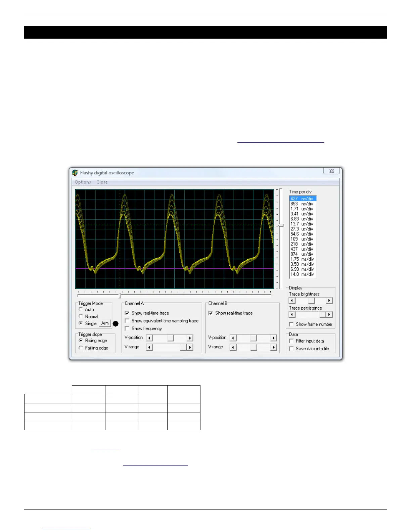Image resolution: width=411 pixels, height=532 pixels.
Task: Enable Save data into file checkbox
Action: coord(309,349)
